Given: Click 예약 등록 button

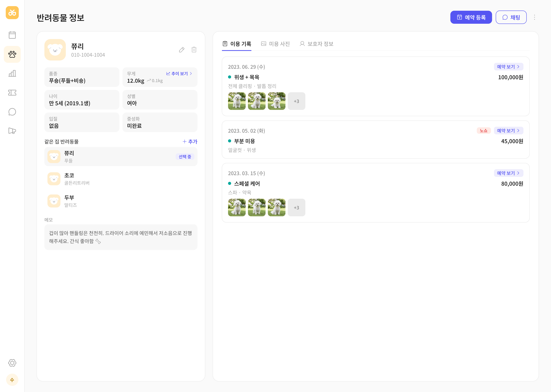Looking at the screenshot, I should click(471, 17).
